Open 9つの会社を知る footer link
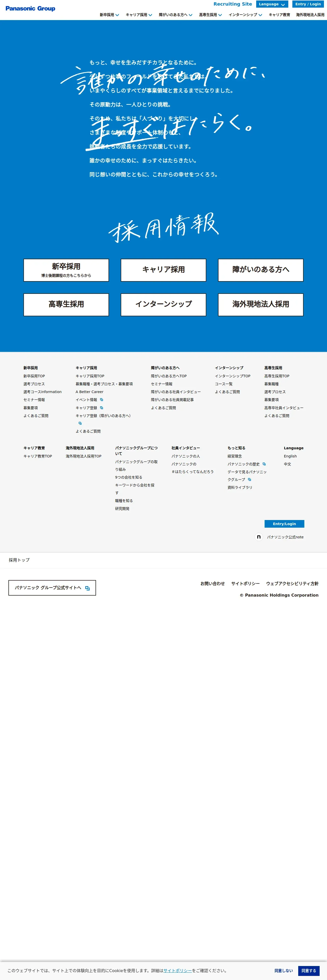 (129, 477)
